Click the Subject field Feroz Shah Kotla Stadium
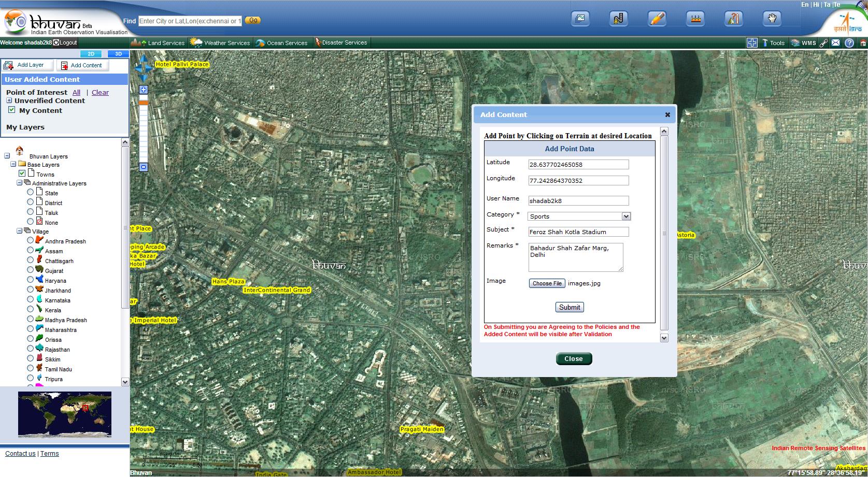This screenshot has width=868, height=477. point(578,232)
